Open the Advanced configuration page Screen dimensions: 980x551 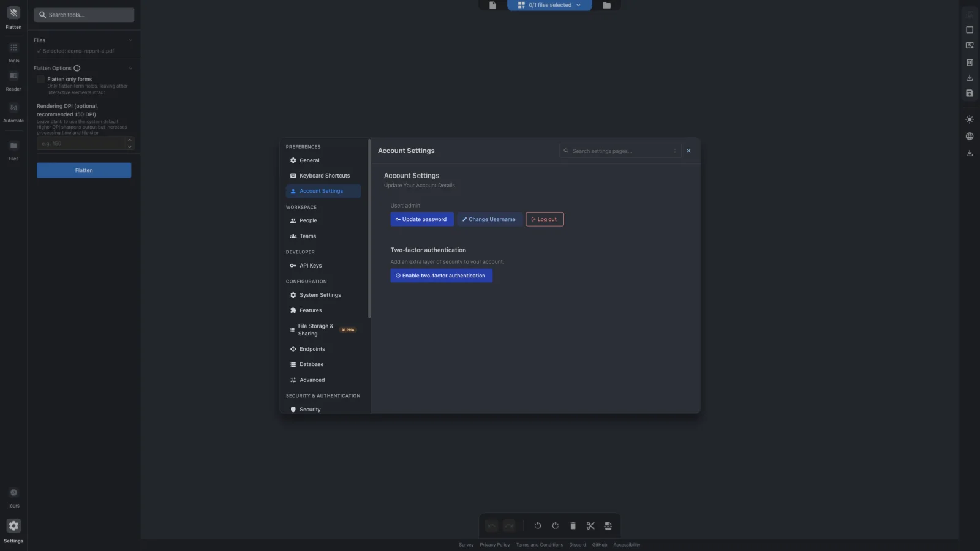tap(323, 380)
